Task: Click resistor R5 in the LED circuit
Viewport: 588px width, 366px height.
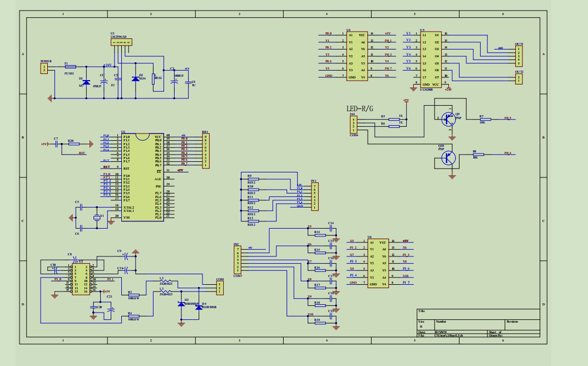Action: pos(394,119)
